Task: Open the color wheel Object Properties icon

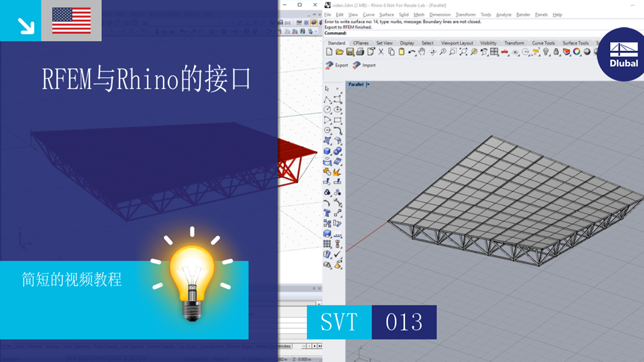Action: pos(577,52)
